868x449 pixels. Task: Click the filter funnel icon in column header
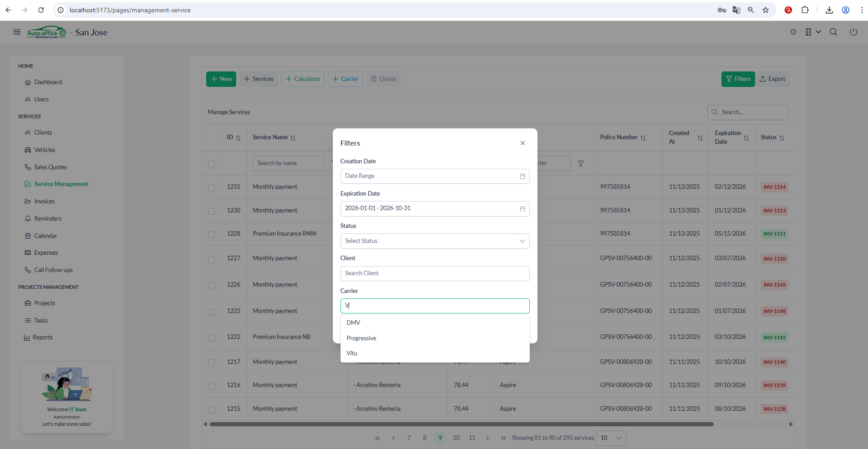tap(581, 163)
